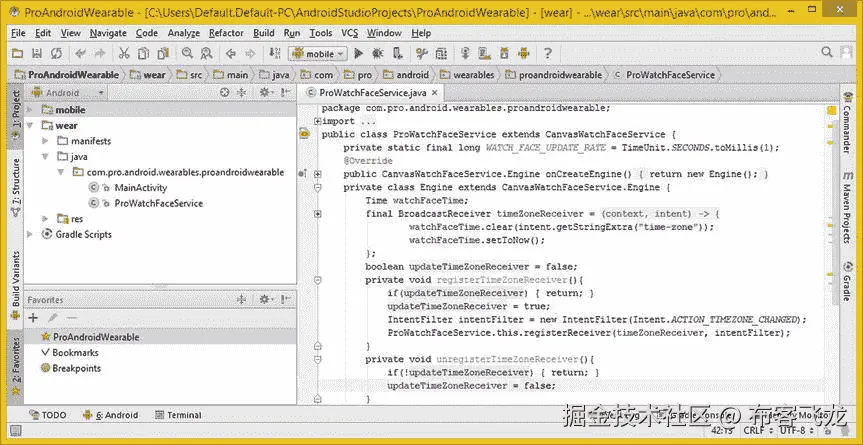Click the CRLF line separator in status bar

[757, 431]
